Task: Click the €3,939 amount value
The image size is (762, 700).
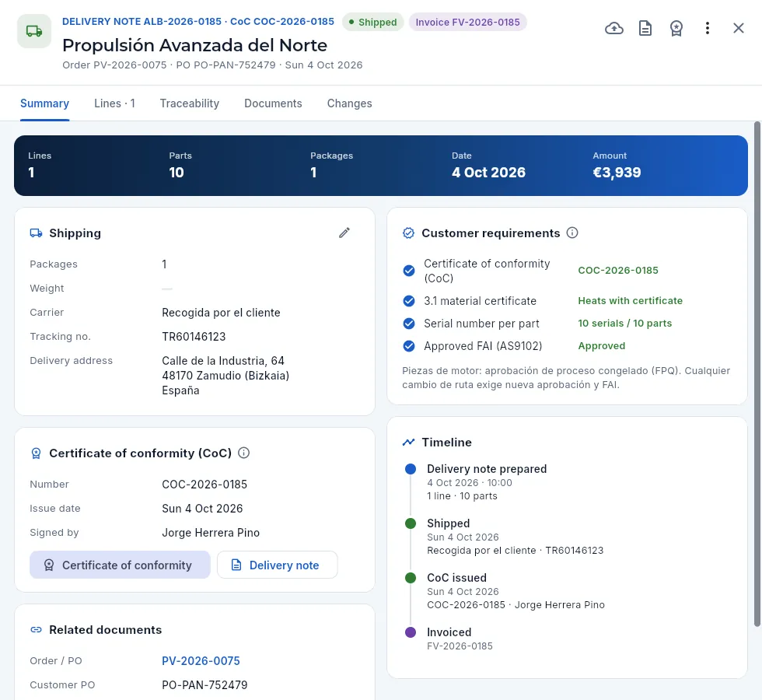Action: point(617,173)
